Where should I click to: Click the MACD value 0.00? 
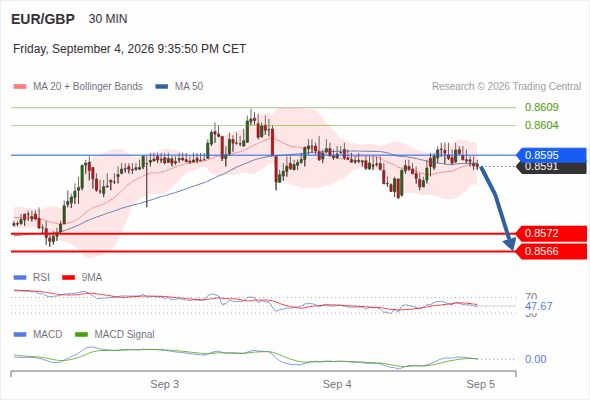536,359
